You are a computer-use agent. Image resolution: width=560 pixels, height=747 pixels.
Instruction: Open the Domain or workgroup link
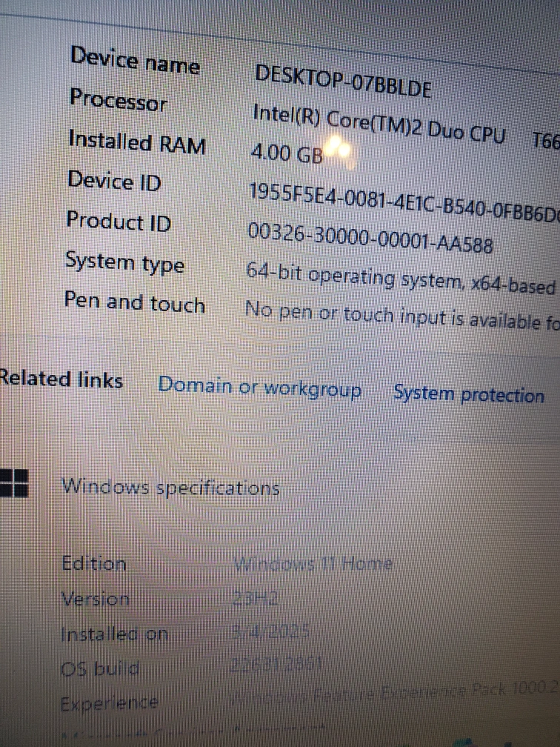259,388
